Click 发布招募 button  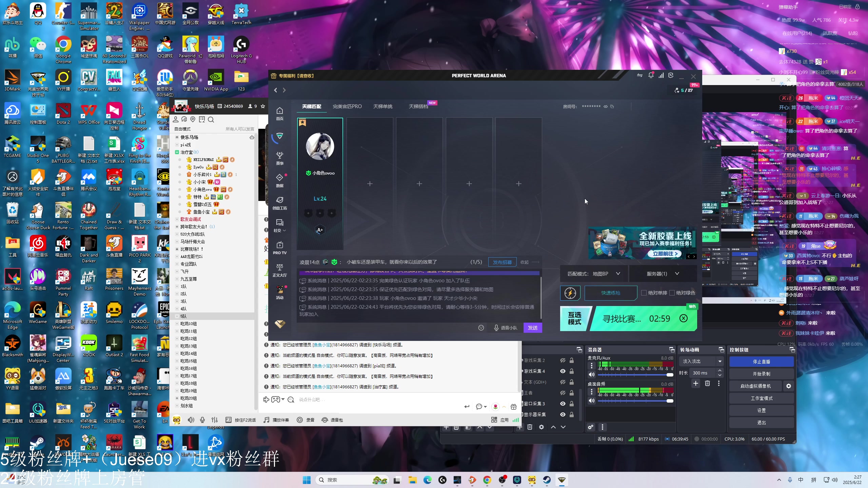coord(502,262)
